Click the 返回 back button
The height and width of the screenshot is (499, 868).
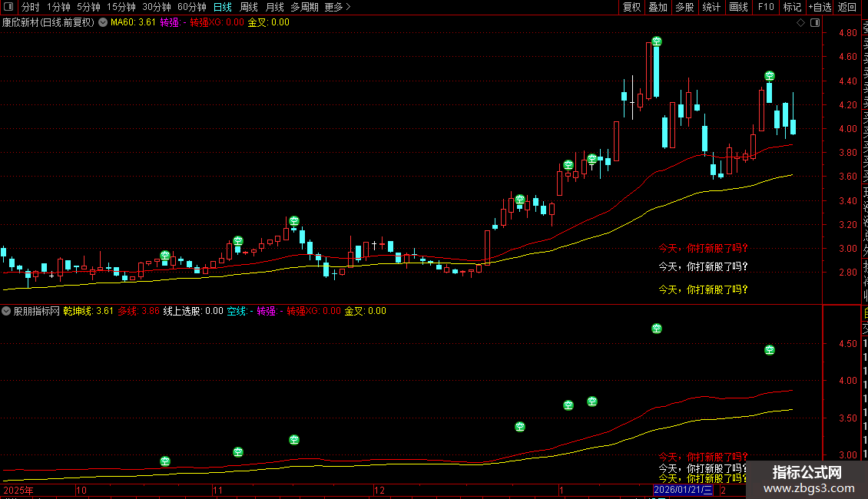click(847, 7)
